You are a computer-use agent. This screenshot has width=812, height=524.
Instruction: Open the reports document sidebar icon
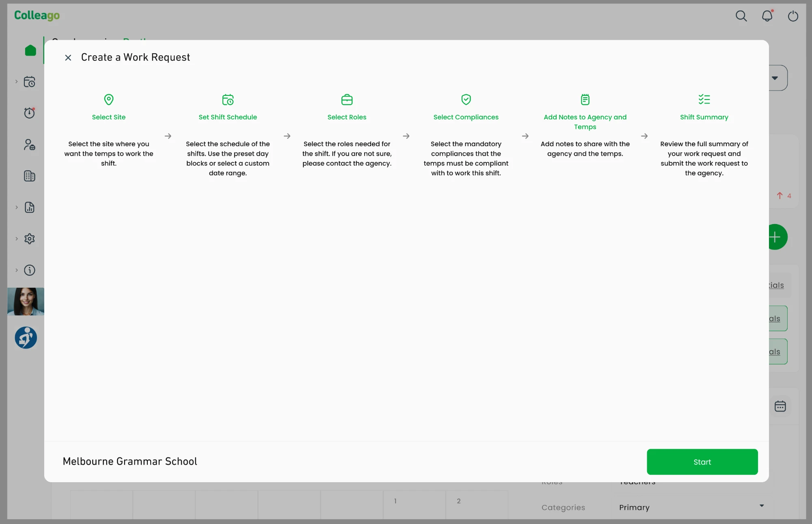[x=29, y=207]
